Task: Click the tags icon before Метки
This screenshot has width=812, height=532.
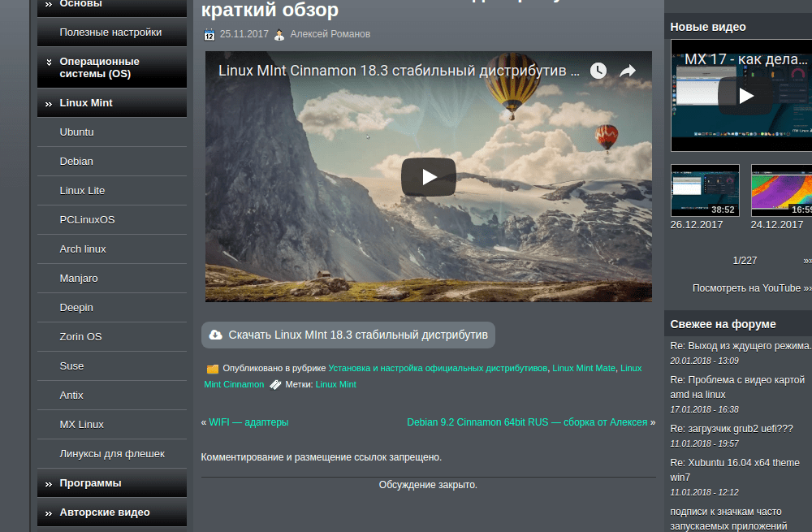Action: point(275,385)
